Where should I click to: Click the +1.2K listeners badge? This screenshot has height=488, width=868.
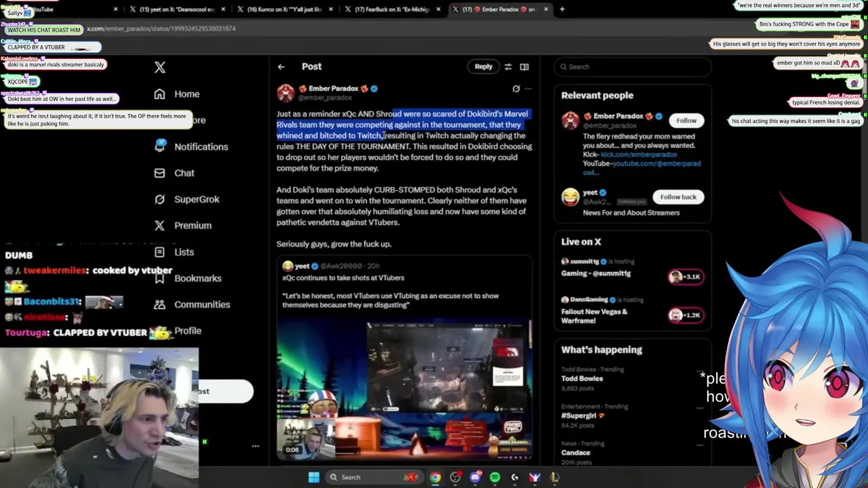[684, 315]
